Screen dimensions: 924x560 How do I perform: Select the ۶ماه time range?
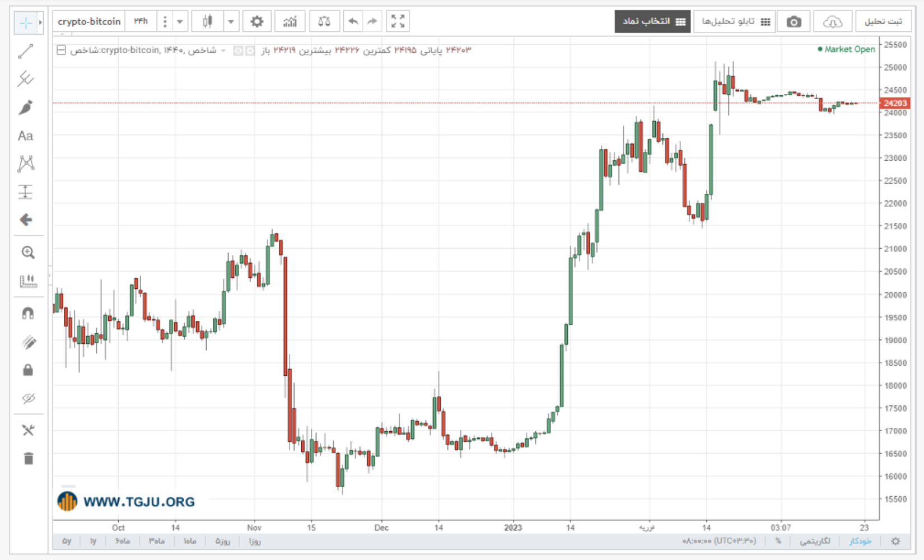[x=123, y=541]
